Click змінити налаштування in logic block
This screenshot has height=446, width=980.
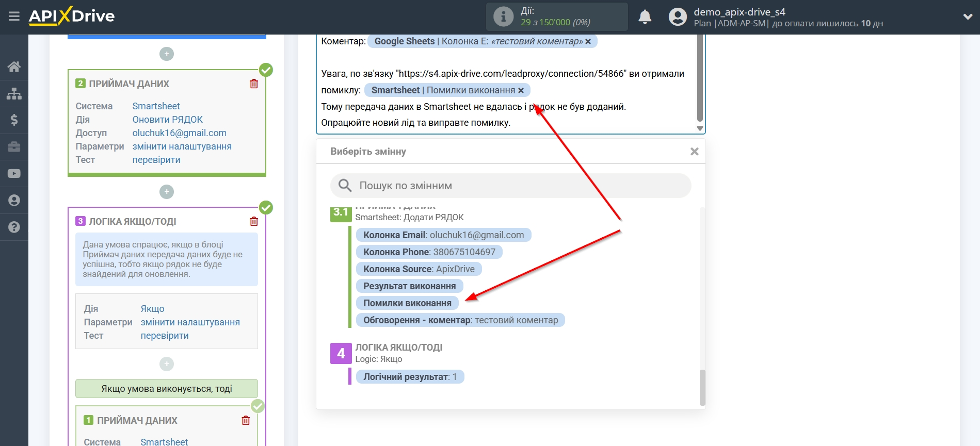pyautogui.click(x=190, y=322)
